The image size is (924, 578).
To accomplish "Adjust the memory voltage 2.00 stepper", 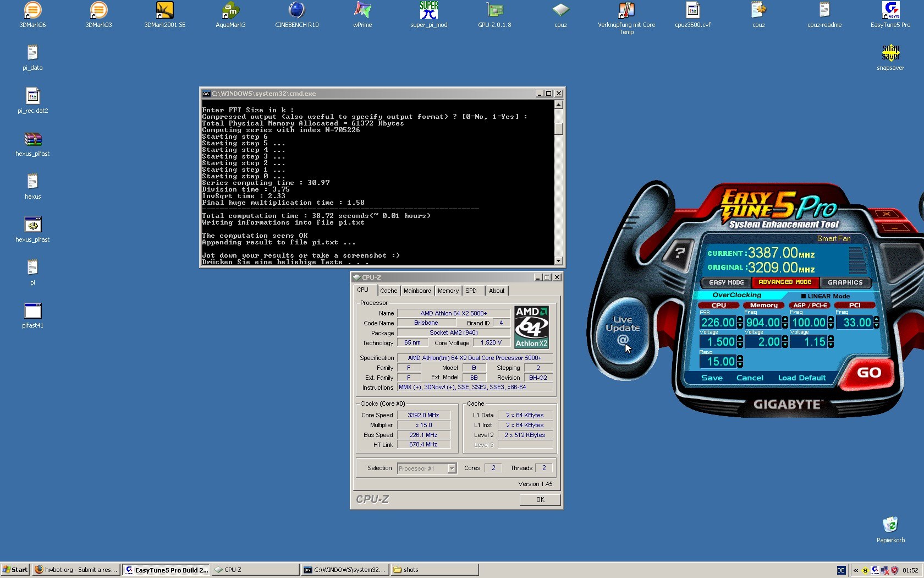I will 785,342.
